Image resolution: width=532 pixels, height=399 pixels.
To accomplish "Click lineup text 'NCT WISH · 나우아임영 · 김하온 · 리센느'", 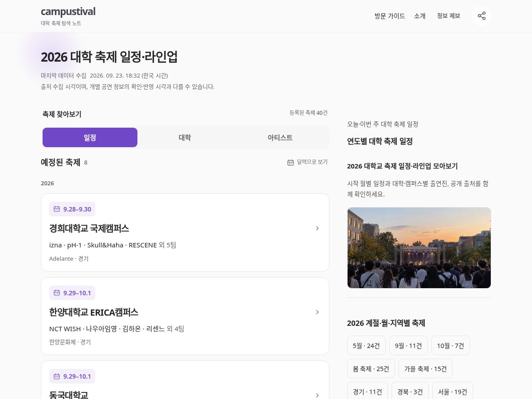I will click(x=107, y=329).
